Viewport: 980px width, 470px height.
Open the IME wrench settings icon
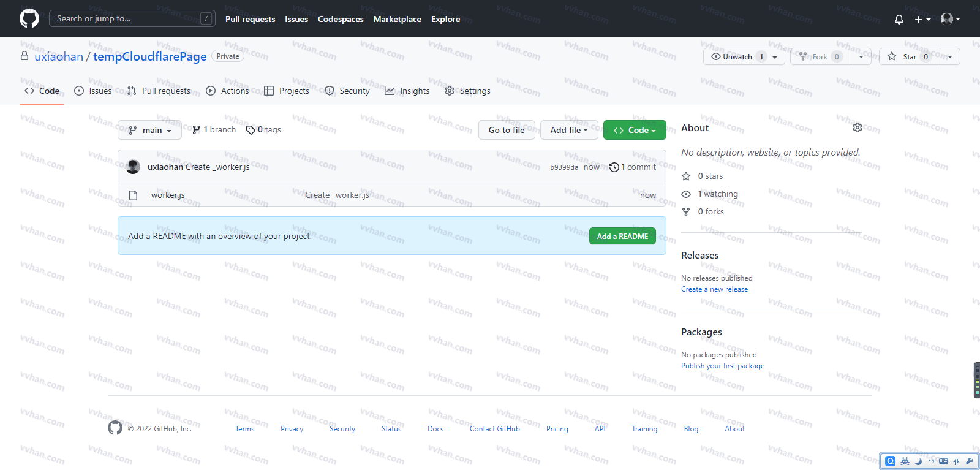[x=969, y=461]
